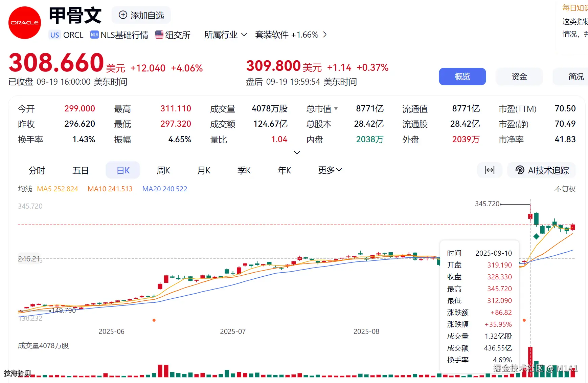Expand the 所属行业 dropdown
588x383 pixels.
[x=226, y=35]
